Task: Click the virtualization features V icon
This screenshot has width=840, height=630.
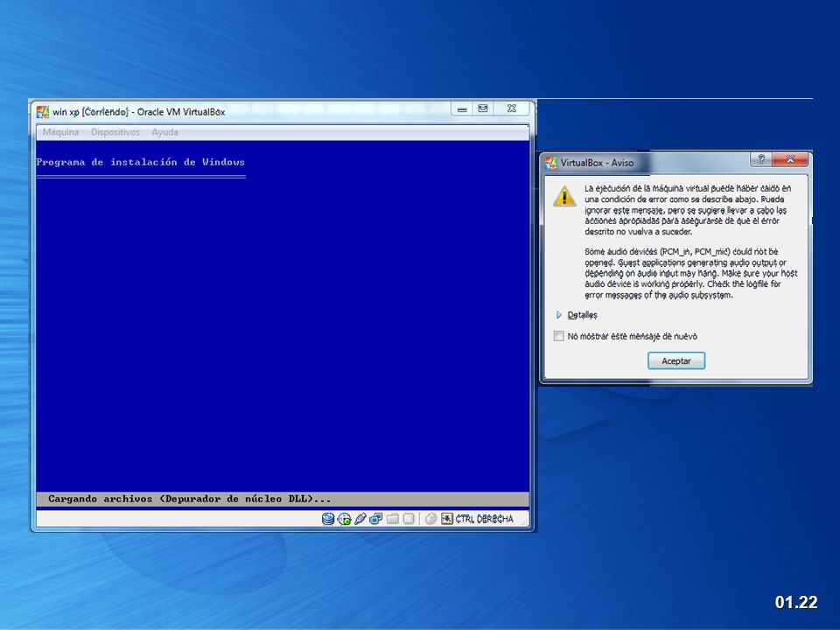Action: 409,519
